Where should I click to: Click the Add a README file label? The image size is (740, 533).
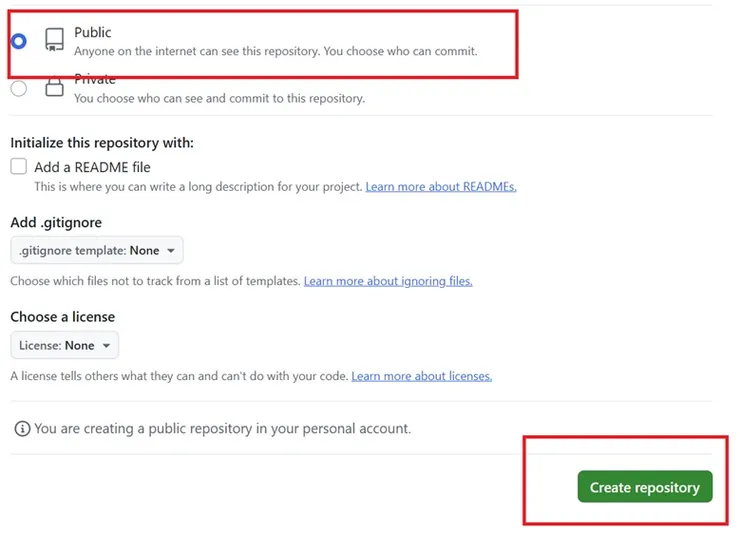92,167
